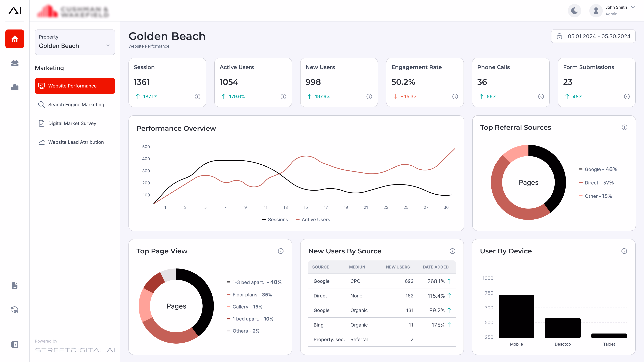
Task: Click the AI logo at top left
Action: pyautogui.click(x=15, y=11)
